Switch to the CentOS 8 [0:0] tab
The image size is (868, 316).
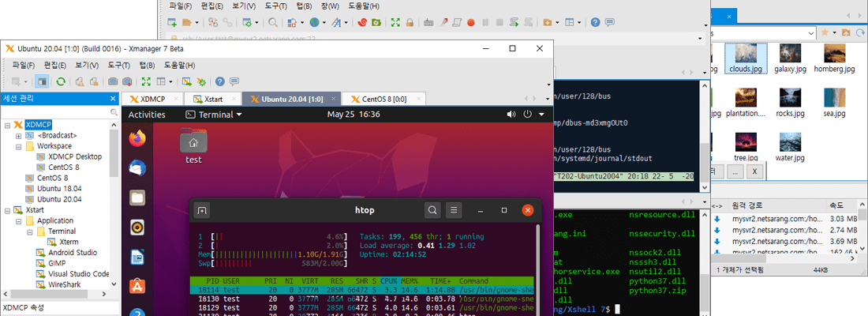(x=384, y=100)
